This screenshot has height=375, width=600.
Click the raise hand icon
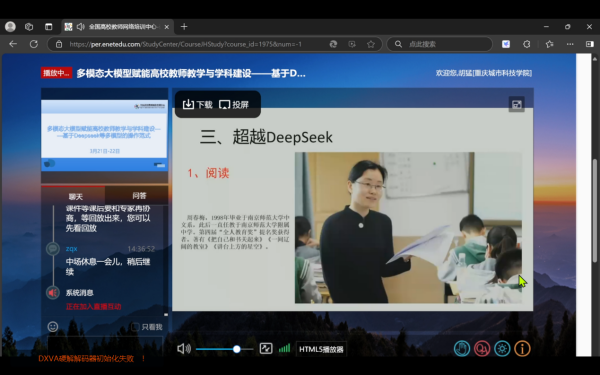[x=462, y=349]
